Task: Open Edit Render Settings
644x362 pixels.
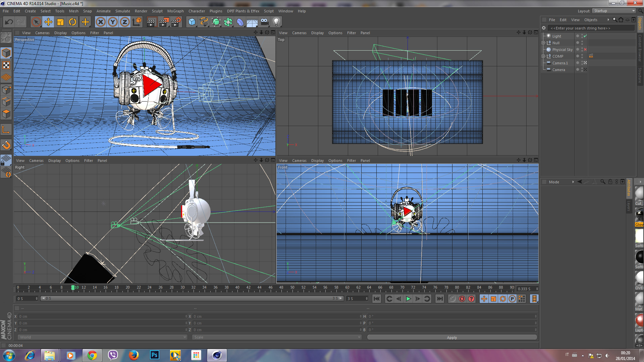Action: (176, 22)
